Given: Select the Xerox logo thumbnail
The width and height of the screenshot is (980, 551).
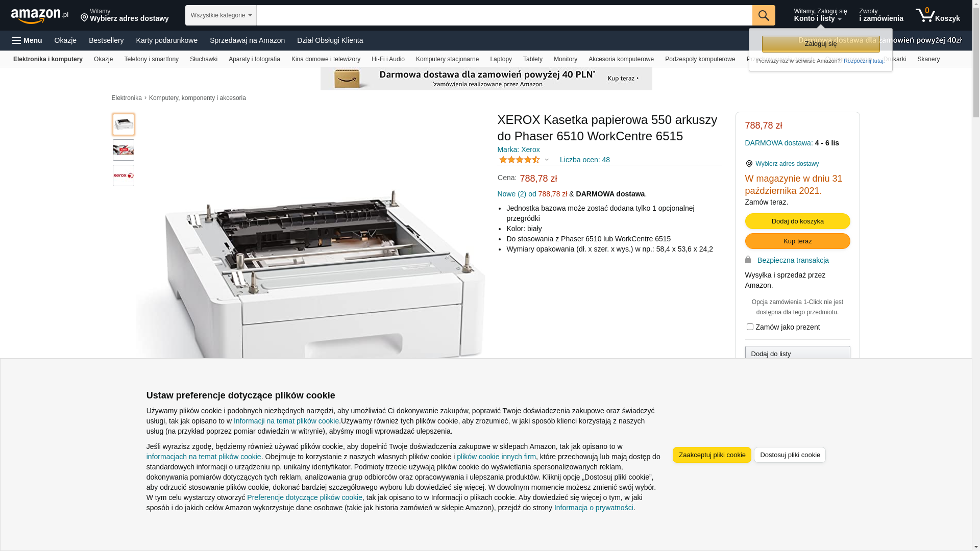Looking at the screenshot, I should (124, 176).
